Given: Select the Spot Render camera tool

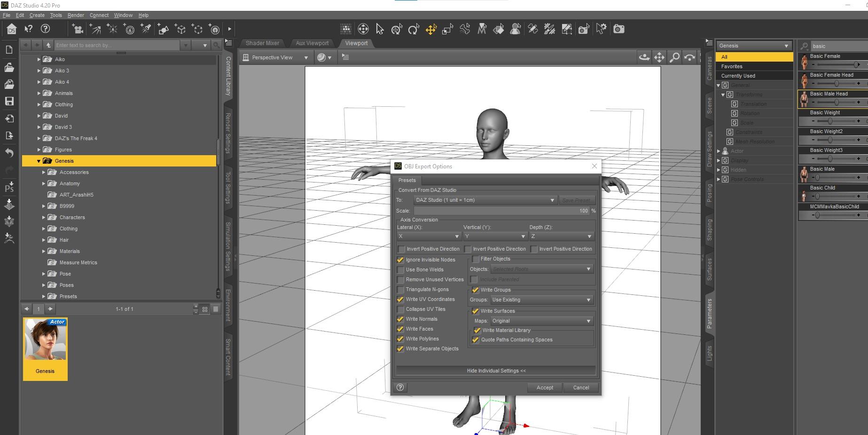Looking at the screenshot, I should pos(584,29).
